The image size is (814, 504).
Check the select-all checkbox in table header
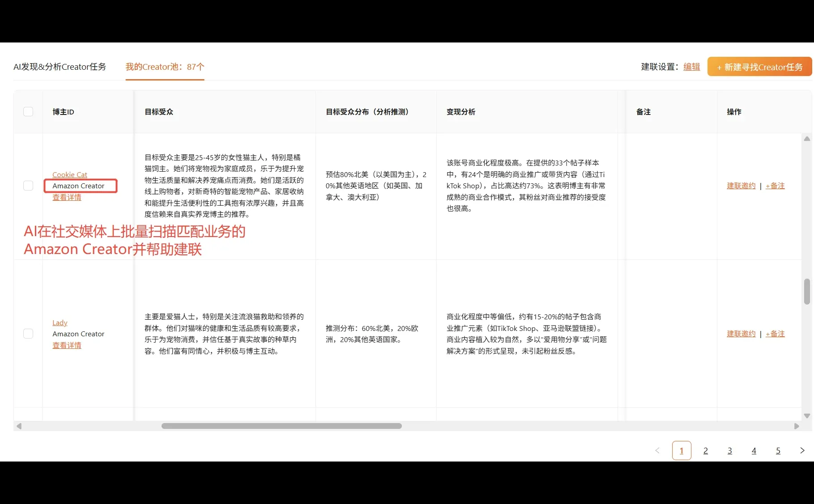pos(28,111)
